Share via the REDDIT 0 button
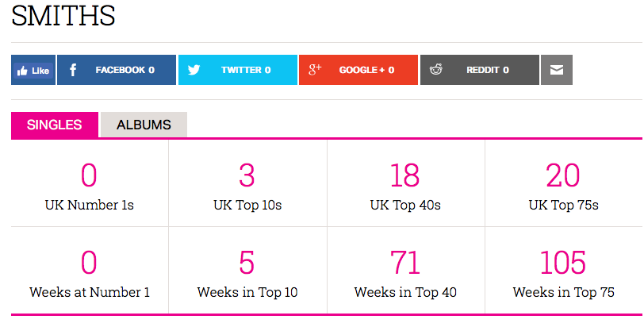644x327 pixels. coord(487,70)
